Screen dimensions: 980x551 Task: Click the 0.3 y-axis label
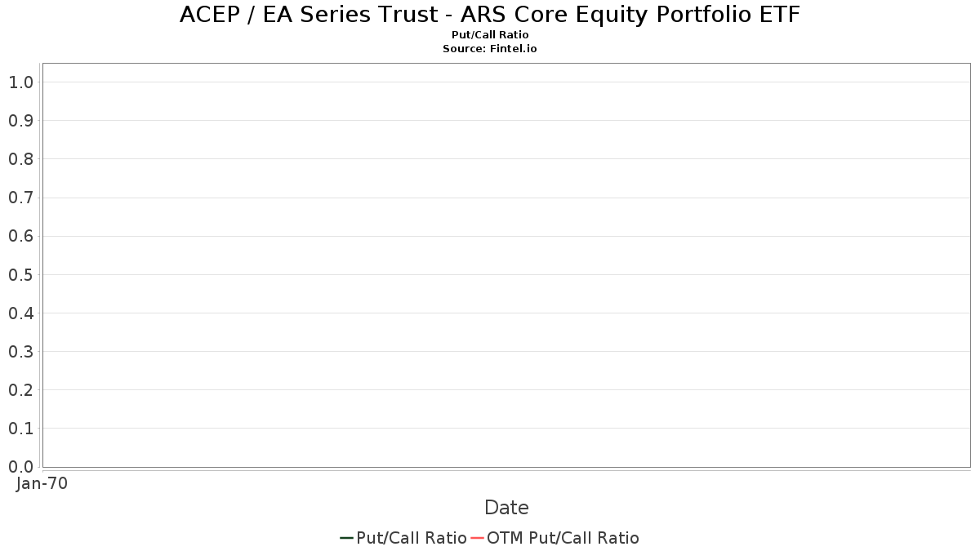pos(20,351)
